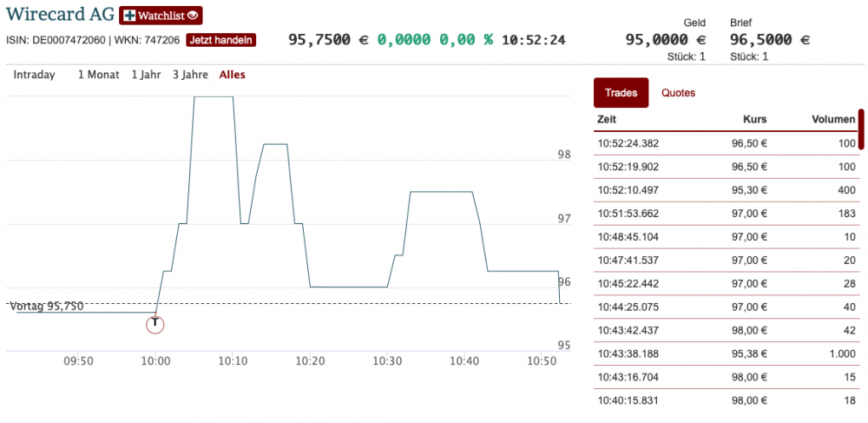Click the Wirecard AG title
This screenshot has width=868, height=423.
60,15
